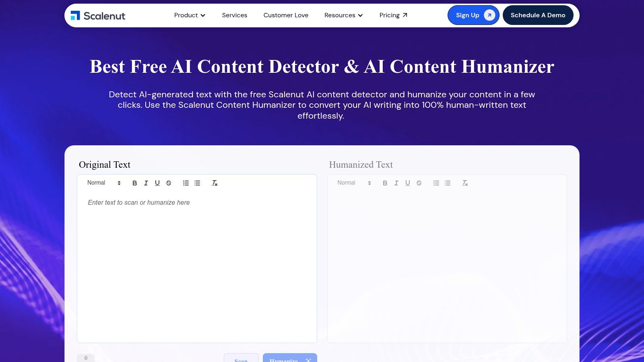The width and height of the screenshot is (644, 362).
Task: Clear formatting in the Humanized Text editor
Action: [x=465, y=183]
